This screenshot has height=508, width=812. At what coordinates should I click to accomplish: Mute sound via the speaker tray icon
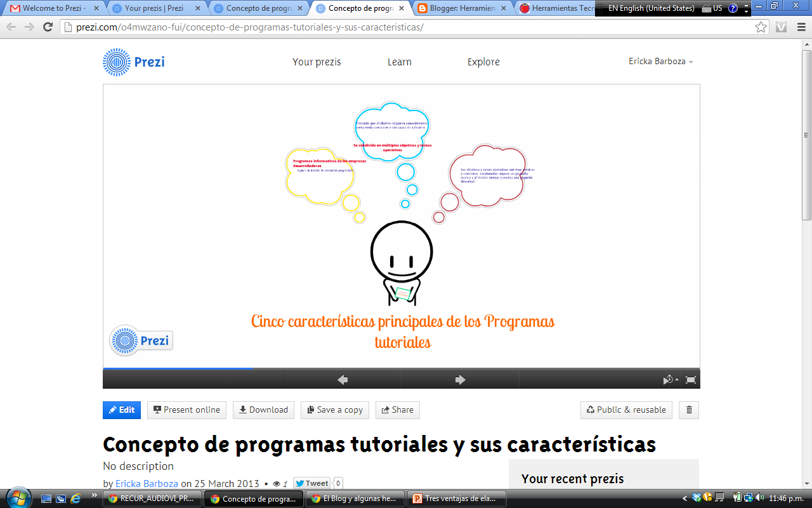coord(758,498)
